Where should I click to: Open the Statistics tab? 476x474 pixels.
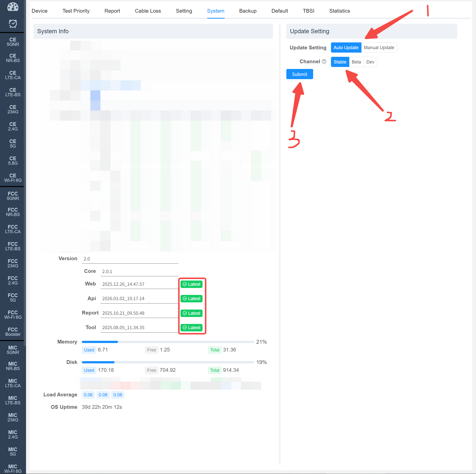coord(339,11)
